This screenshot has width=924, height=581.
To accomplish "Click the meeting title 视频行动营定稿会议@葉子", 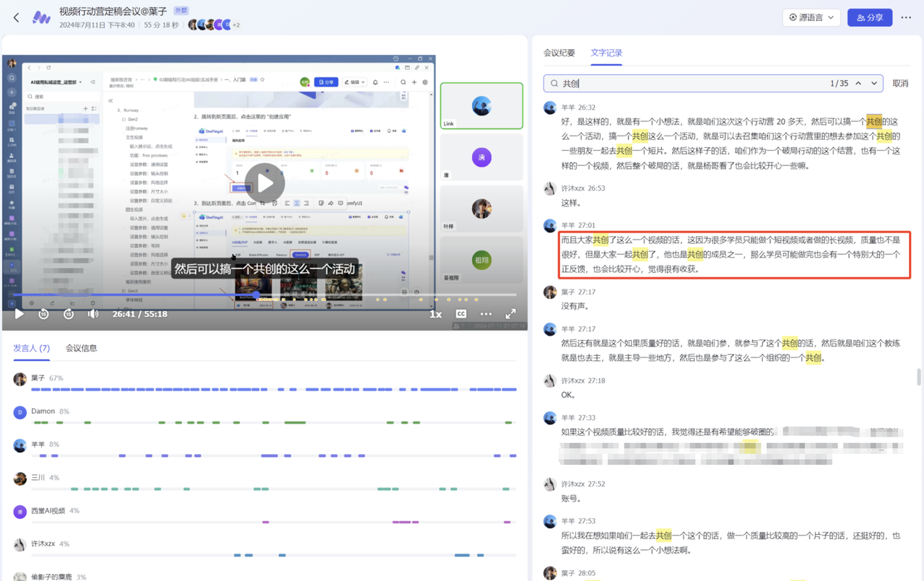I will point(113,12).
